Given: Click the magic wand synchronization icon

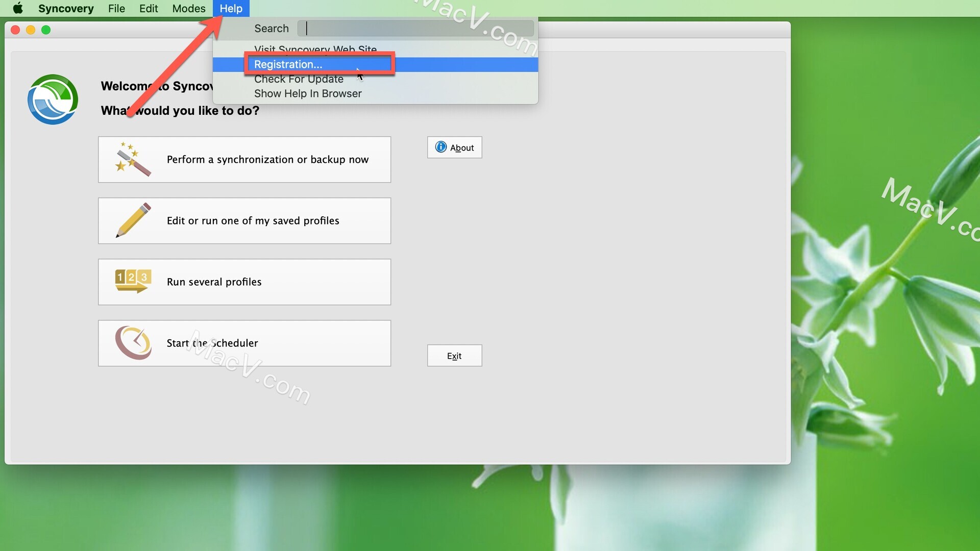Looking at the screenshot, I should pos(133,159).
